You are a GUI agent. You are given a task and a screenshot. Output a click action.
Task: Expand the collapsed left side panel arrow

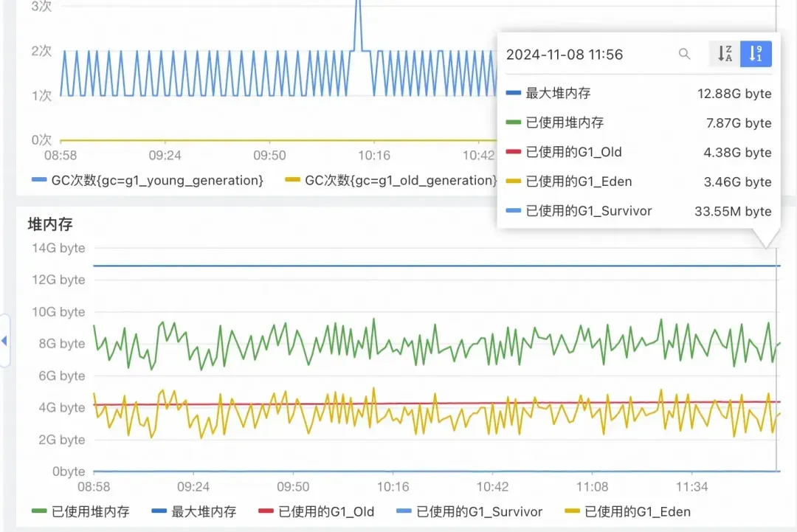tap(4, 341)
